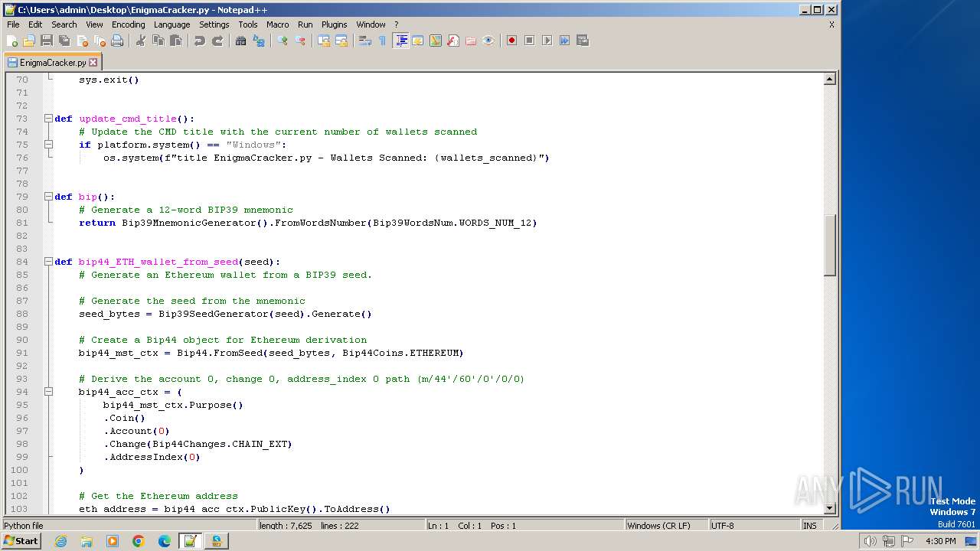Collapse bip44_ETH_wallet_from_seed fold on line 84
This screenshot has height=551, width=980.
pyautogui.click(x=48, y=262)
